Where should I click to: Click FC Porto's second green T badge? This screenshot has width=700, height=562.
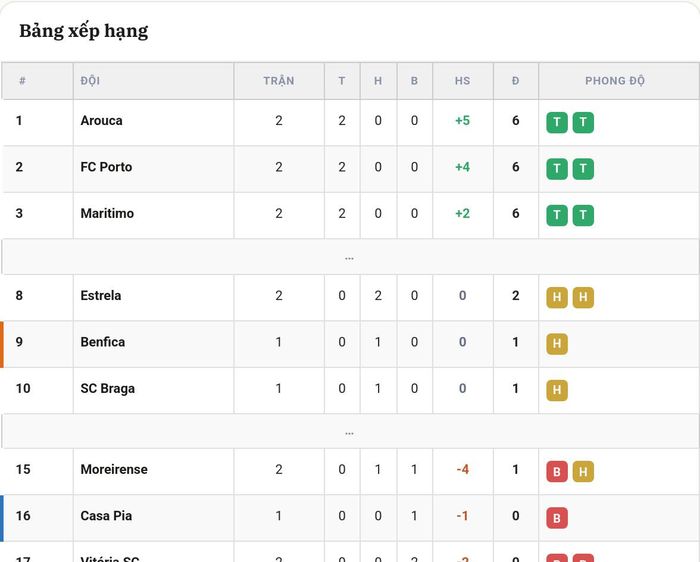click(x=583, y=169)
